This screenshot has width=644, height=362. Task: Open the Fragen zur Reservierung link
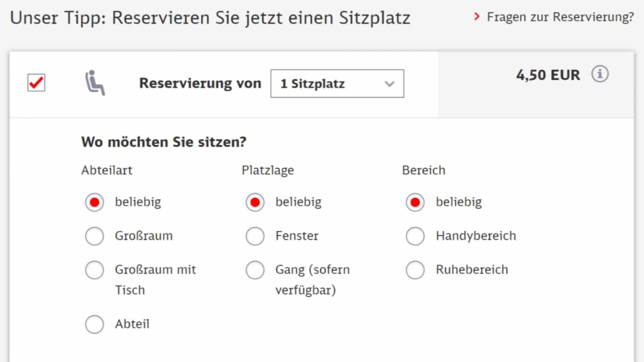tap(559, 17)
